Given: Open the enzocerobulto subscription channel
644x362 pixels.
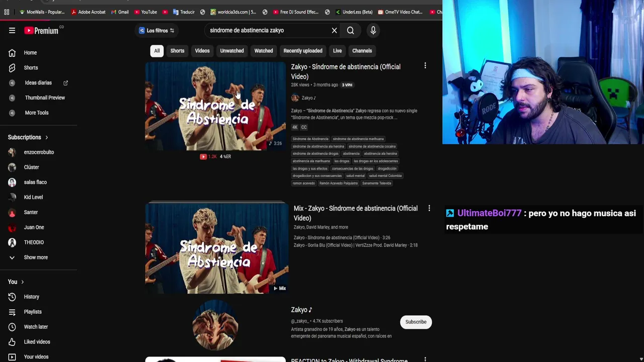Looking at the screenshot, I should click(39, 152).
